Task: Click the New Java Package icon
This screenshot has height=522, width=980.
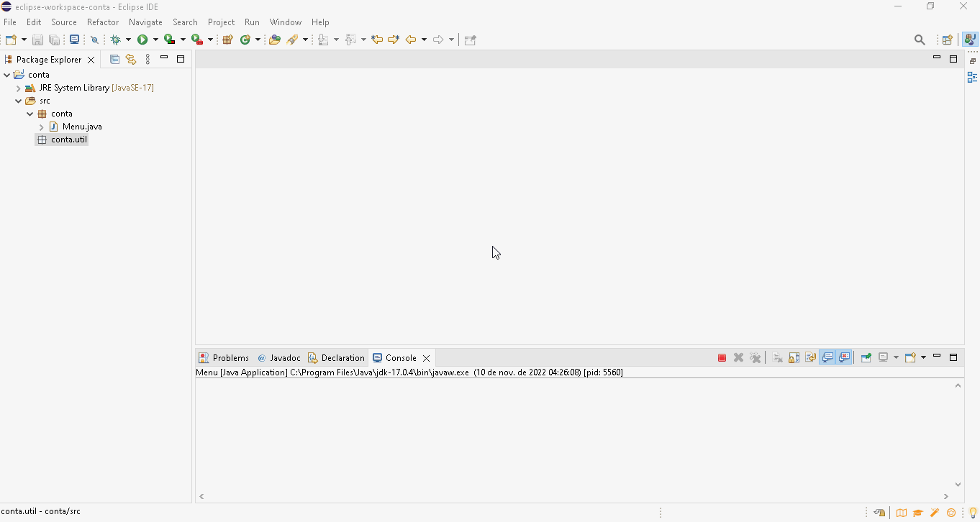Action: 227,40
